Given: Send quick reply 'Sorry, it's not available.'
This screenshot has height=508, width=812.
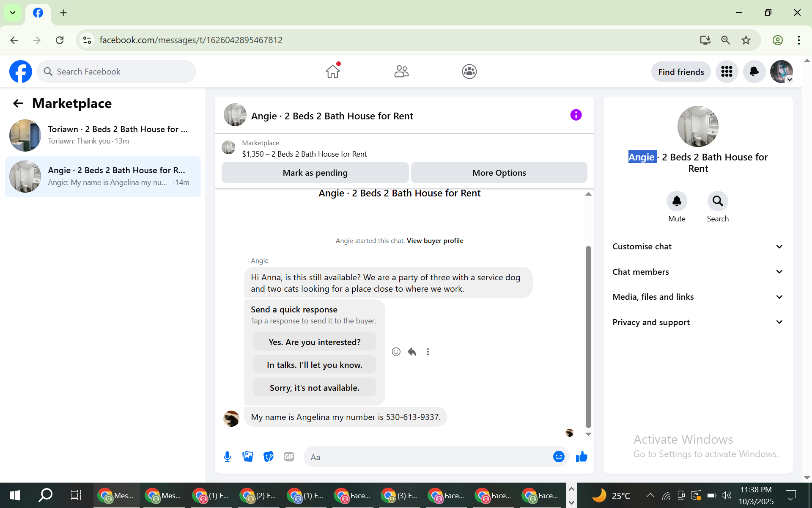Looking at the screenshot, I should 314,388.
